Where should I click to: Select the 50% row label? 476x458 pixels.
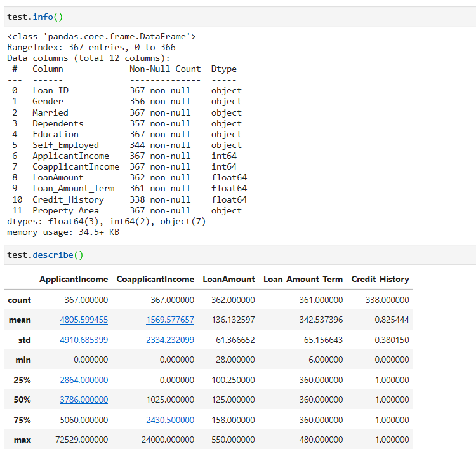tap(22, 400)
